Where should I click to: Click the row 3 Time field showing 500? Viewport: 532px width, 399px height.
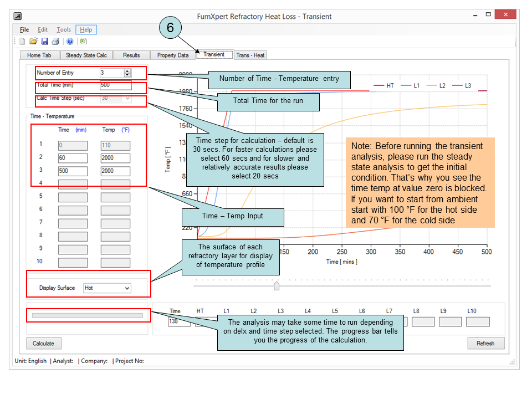(x=73, y=171)
